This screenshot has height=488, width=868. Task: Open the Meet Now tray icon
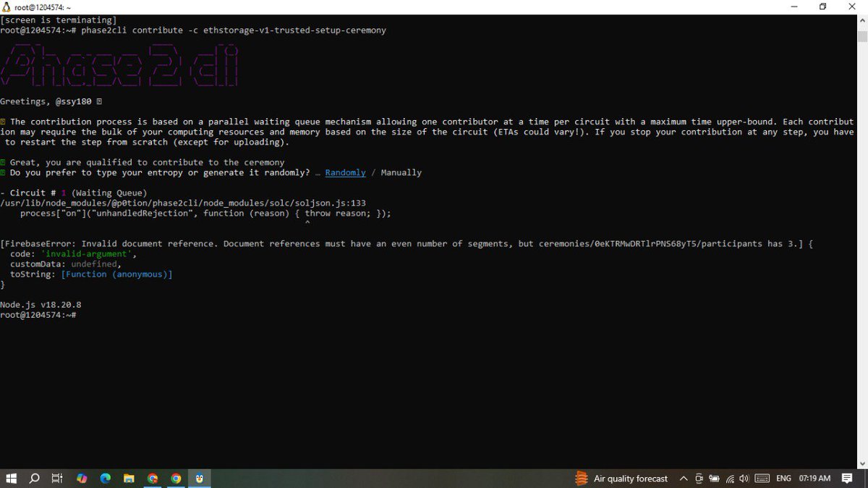699,479
